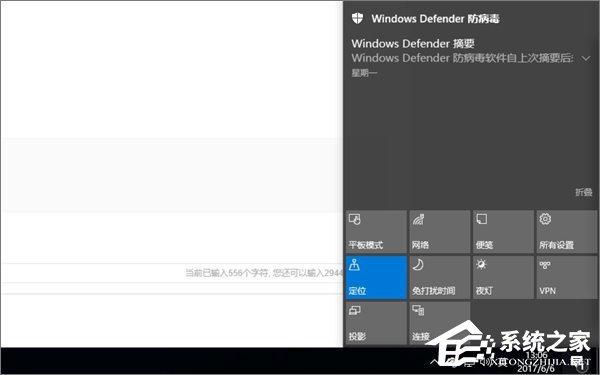This screenshot has width=600, height=375.
Task: Click the 星期一 timestamp text
Action: [364, 73]
